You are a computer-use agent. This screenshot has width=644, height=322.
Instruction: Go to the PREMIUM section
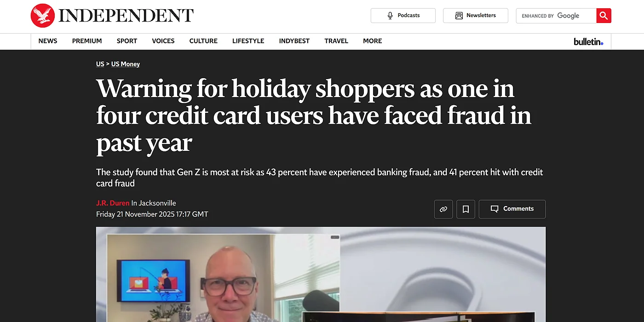point(87,41)
